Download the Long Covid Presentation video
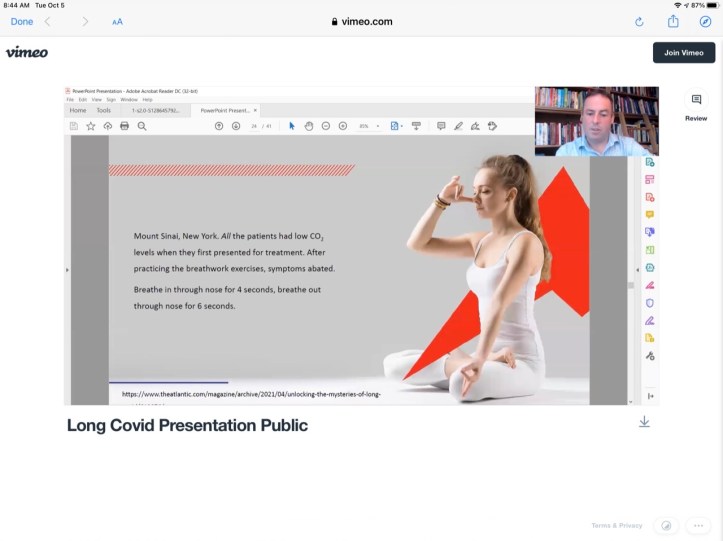723x541 pixels. click(644, 422)
